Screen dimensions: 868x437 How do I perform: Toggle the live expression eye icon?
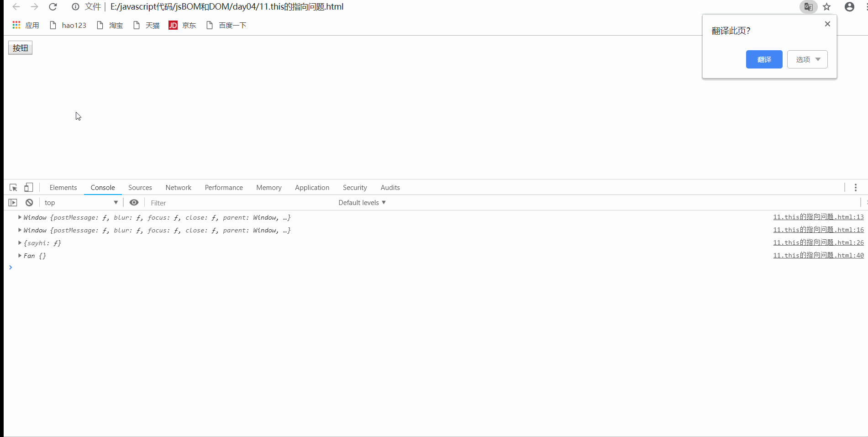[134, 203]
